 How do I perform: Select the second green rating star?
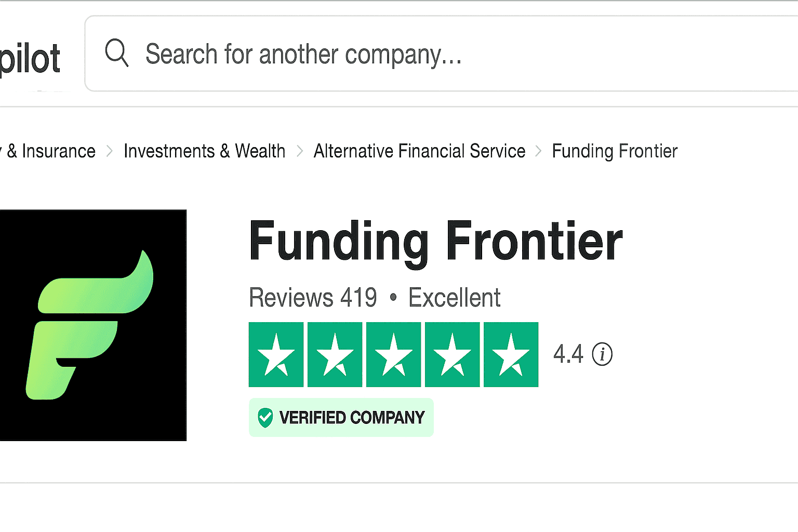pyautogui.click(x=335, y=355)
